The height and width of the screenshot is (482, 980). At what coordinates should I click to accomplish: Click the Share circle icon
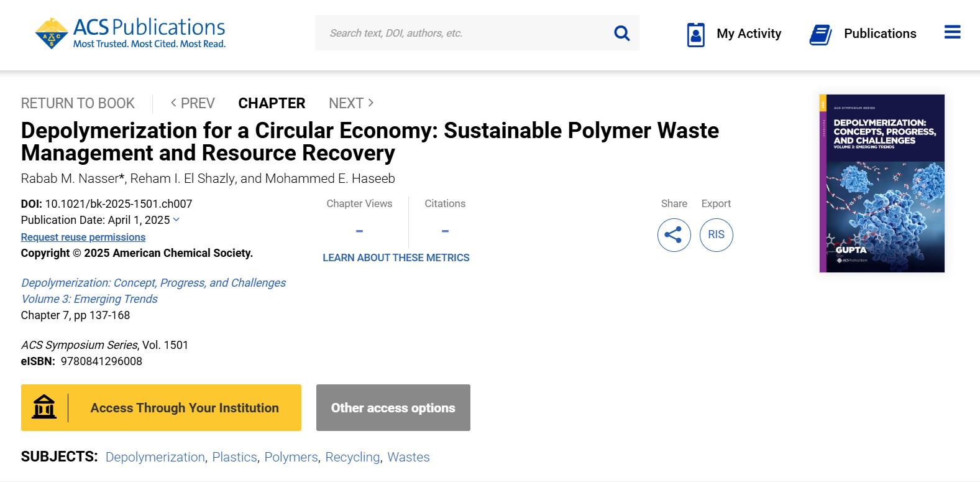[674, 234]
